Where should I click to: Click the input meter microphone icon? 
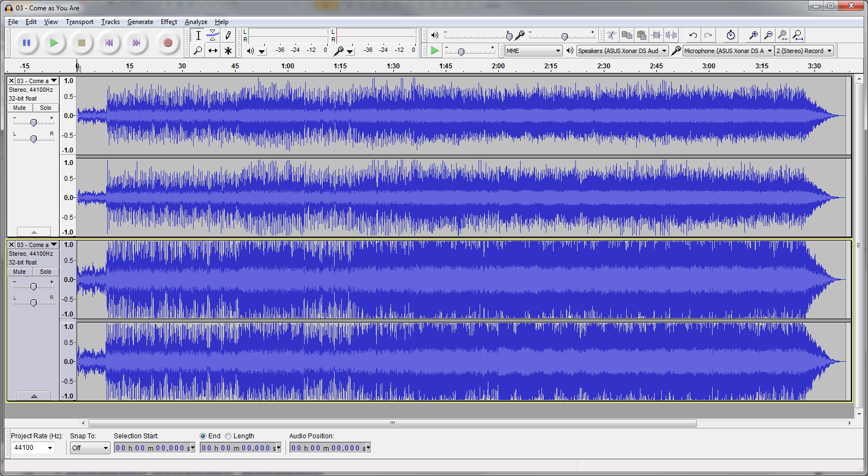339,51
